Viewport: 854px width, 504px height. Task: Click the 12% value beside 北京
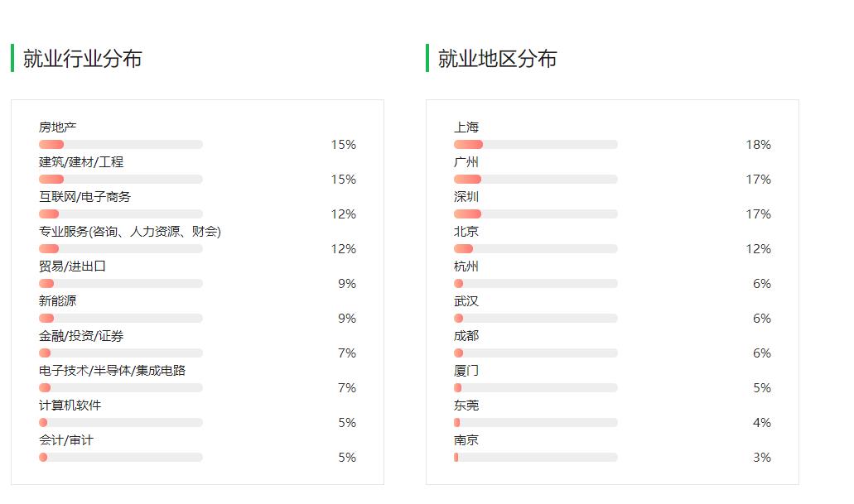coord(758,249)
